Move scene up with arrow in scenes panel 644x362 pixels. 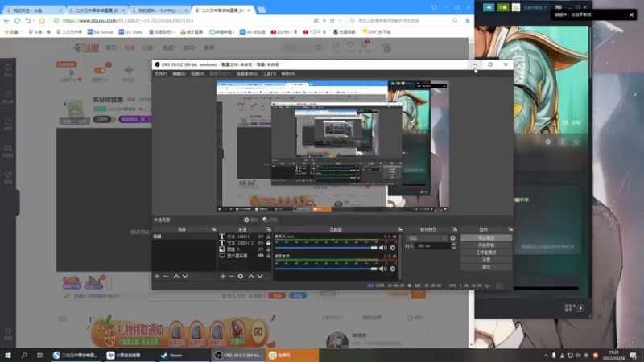(176, 276)
